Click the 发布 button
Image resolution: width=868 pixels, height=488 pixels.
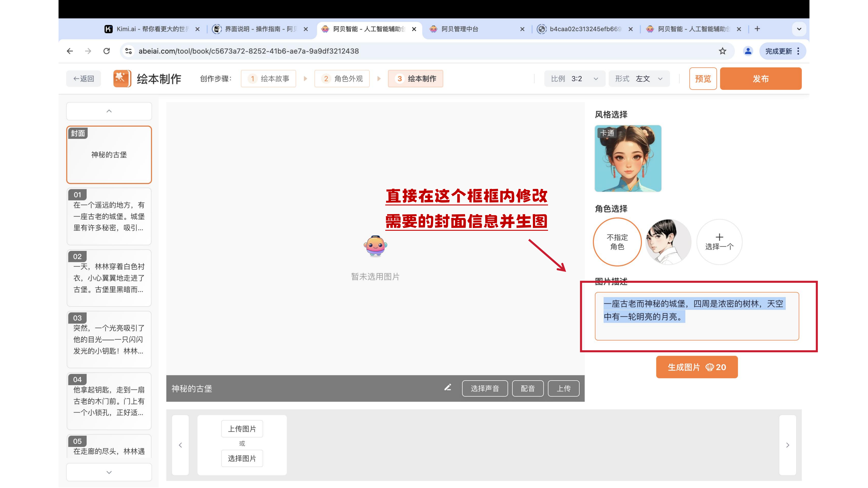pyautogui.click(x=761, y=79)
